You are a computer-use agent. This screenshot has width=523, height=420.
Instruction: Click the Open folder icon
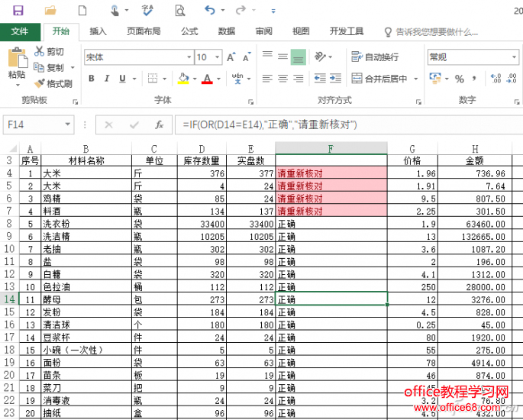click(50, 11)
